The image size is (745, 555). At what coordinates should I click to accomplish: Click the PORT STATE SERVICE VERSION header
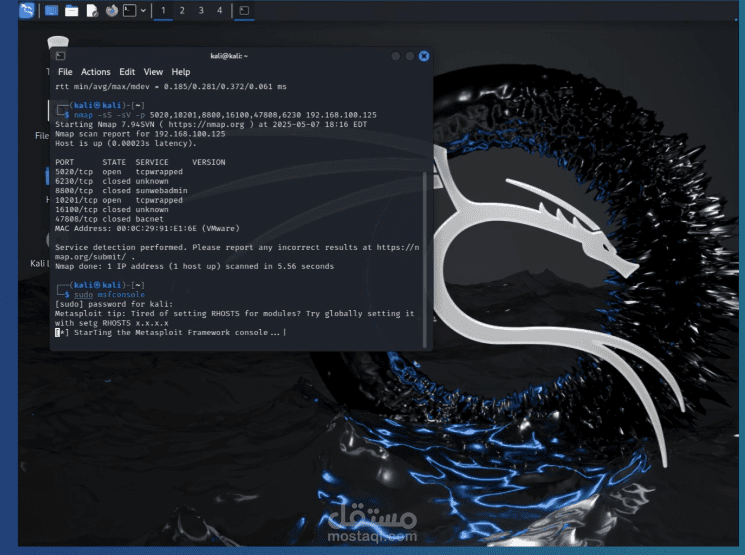[x=140, y=162]
